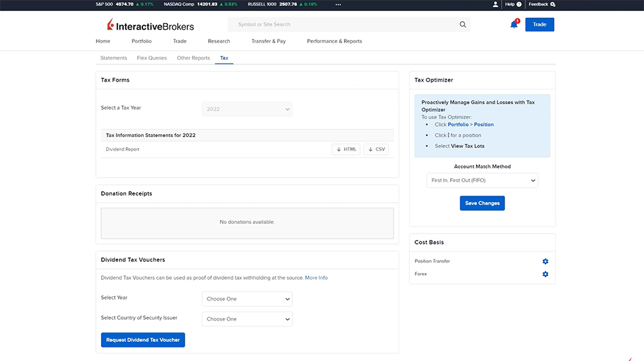The width and height of the screenshot is (644, 361).
Task: Switch to the Flex Queries tab
Action: coord(152,58)
